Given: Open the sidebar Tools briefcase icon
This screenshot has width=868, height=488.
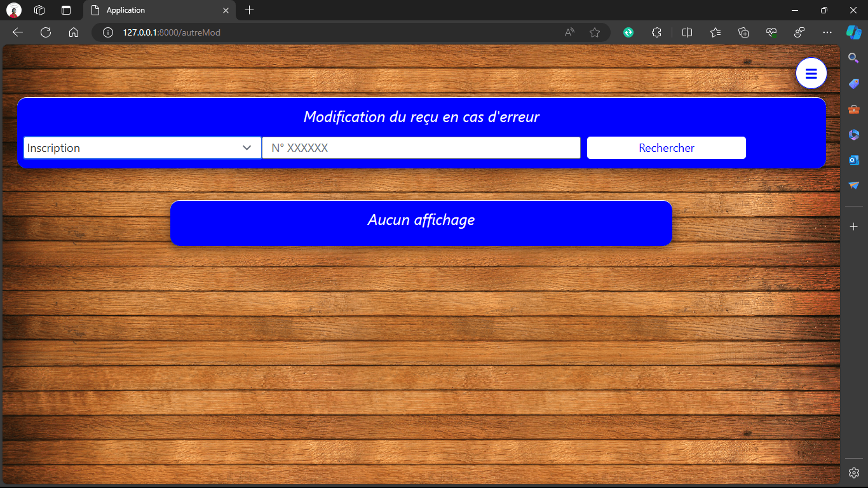Looking at the screenshot, I should pos(854,109).
